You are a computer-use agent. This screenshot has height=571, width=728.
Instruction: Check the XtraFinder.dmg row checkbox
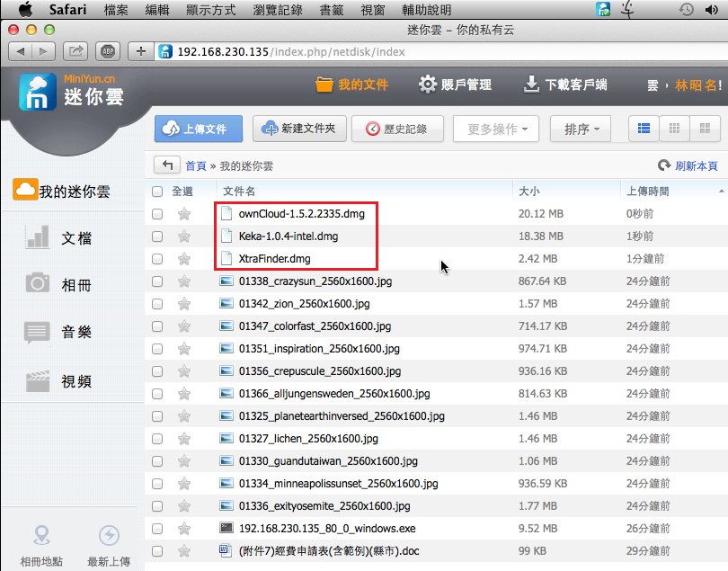(157, 258)
